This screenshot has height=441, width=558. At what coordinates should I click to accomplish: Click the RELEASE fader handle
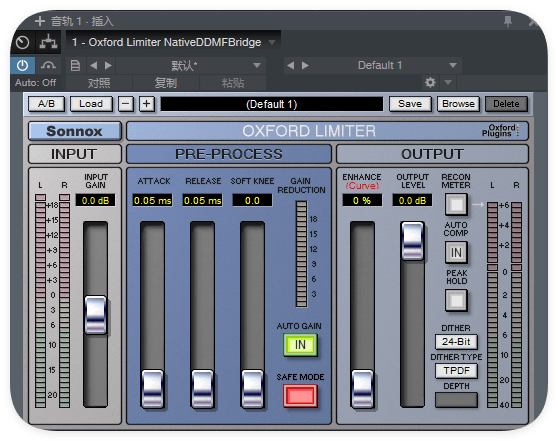click(202, 389)
